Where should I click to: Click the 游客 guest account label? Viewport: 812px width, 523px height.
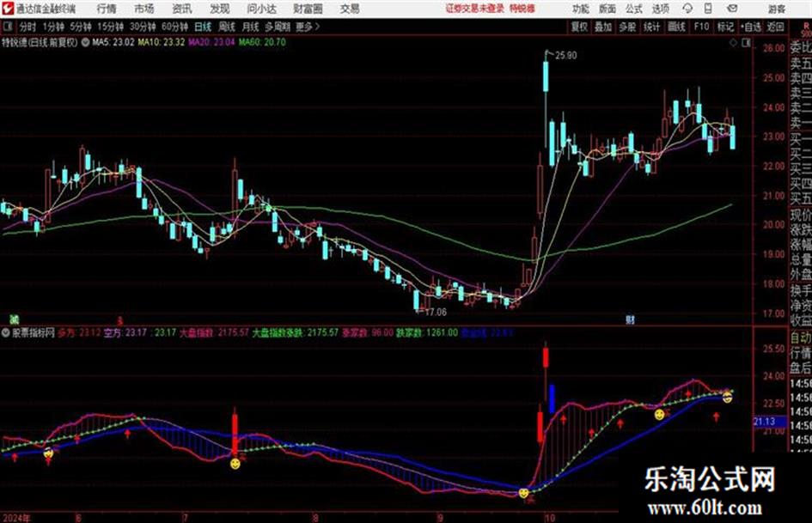pyautogui.click(x=776, y=9)
